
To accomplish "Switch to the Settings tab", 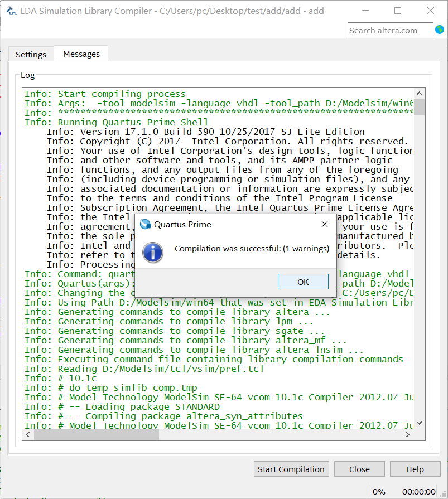I will pos(31,55).
